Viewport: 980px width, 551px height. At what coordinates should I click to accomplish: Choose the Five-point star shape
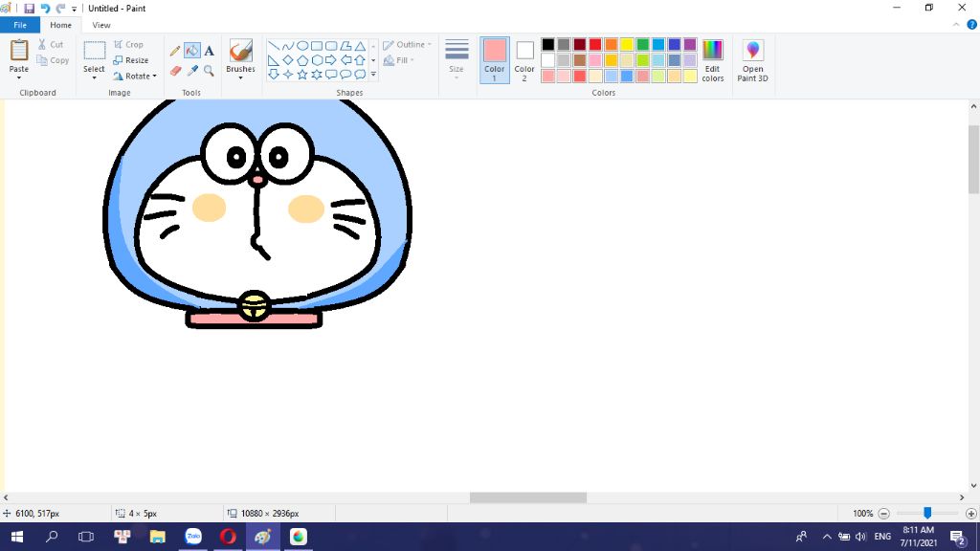pos(301,75)
